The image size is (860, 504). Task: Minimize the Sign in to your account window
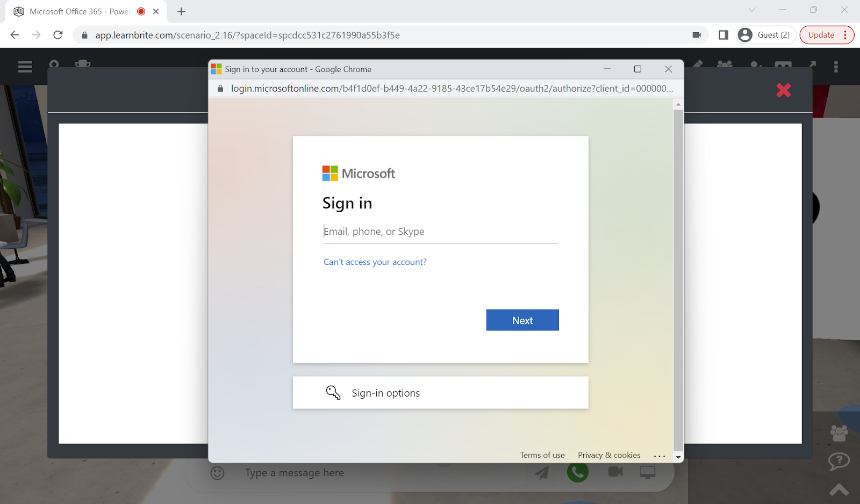(x=607, y=69)
